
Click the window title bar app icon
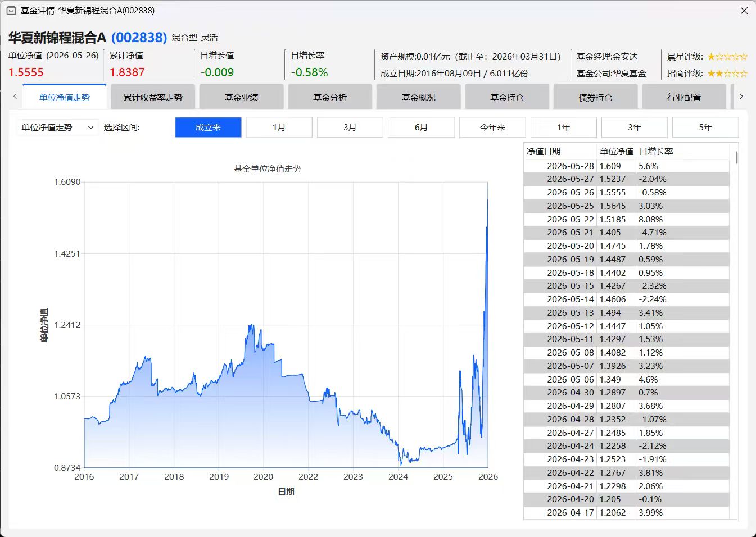11,10
